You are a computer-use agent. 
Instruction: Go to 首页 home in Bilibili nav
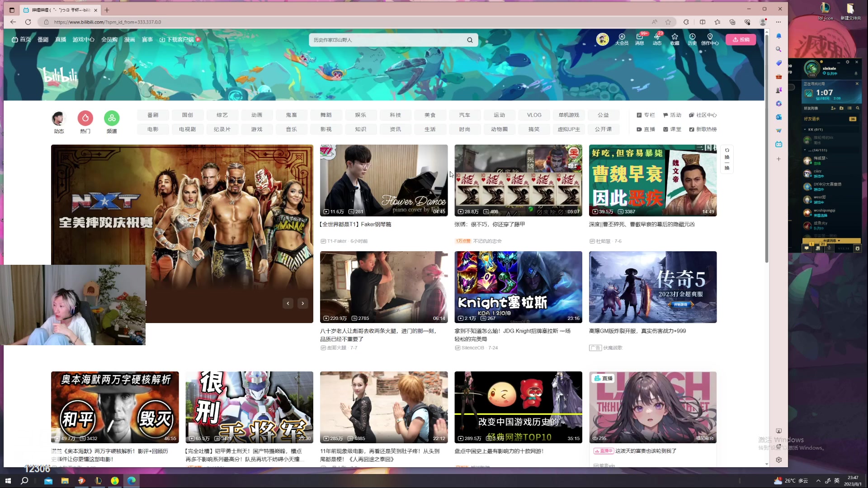pos(21,39)
